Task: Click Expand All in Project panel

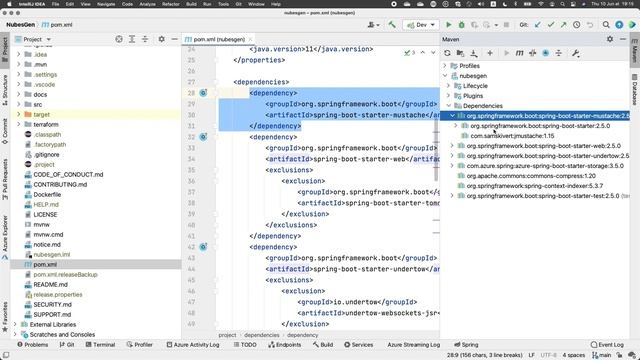Action: point(132,39)
